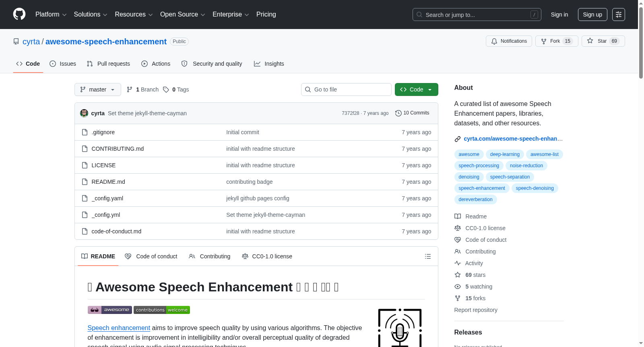The image size is (644, 347).
Task: Open the dereverberation topic tag
Action: (475, 199)
